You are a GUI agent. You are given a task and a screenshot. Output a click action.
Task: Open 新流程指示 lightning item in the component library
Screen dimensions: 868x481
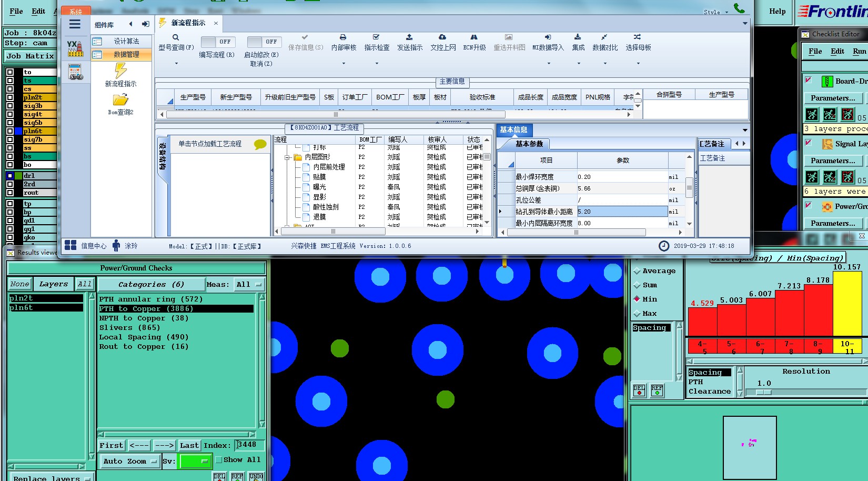(120, 71)
